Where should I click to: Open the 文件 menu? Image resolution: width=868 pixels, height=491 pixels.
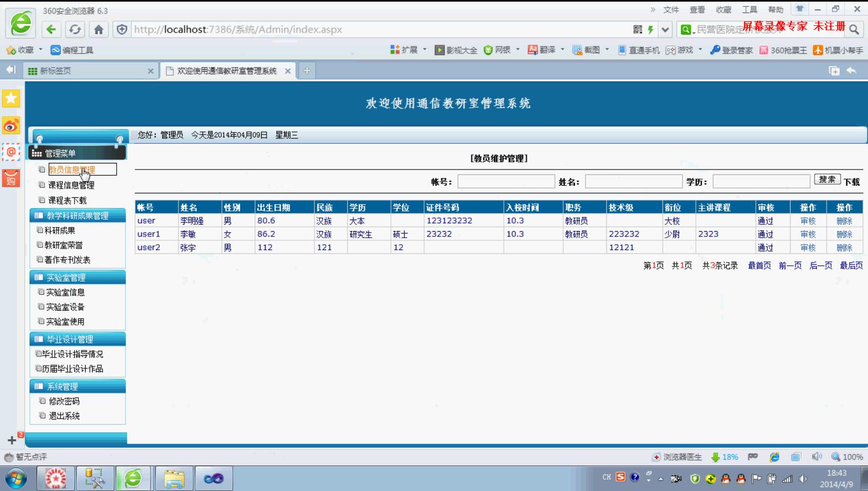[671, 10]
